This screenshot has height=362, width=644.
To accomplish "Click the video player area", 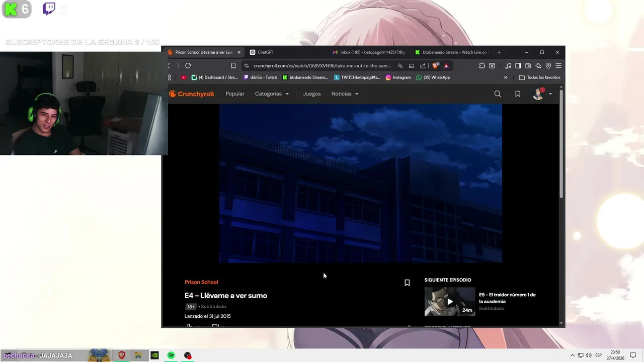I will click(361, 184).
